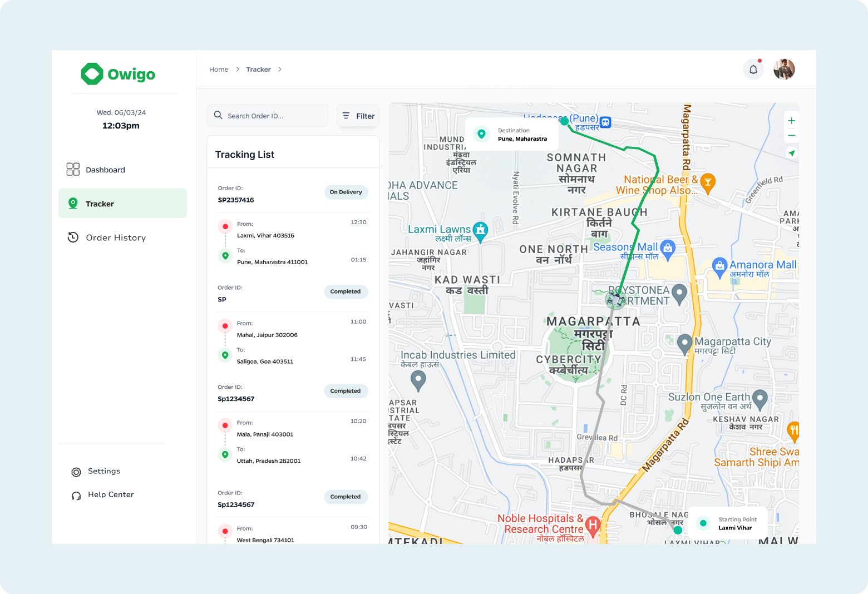Click Laxmi, Vihar 403516 address
Viewport: 868px width, 594px height.
(265, 235)
